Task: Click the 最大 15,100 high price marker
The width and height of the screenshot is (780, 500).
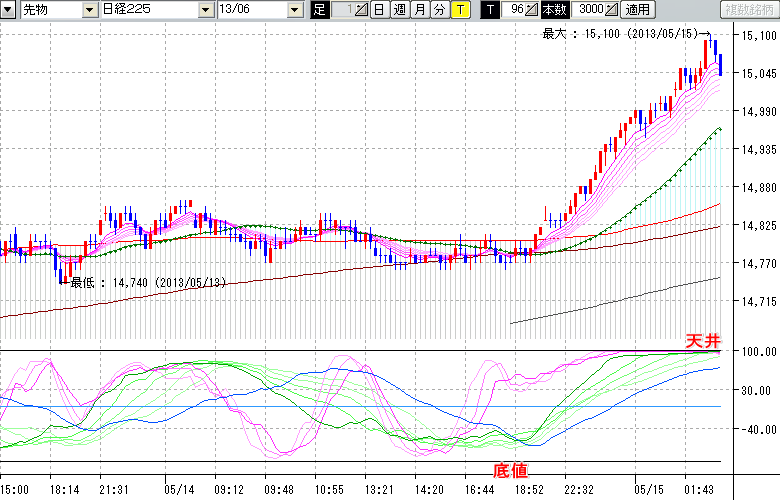Action: [x=622, y=34]
